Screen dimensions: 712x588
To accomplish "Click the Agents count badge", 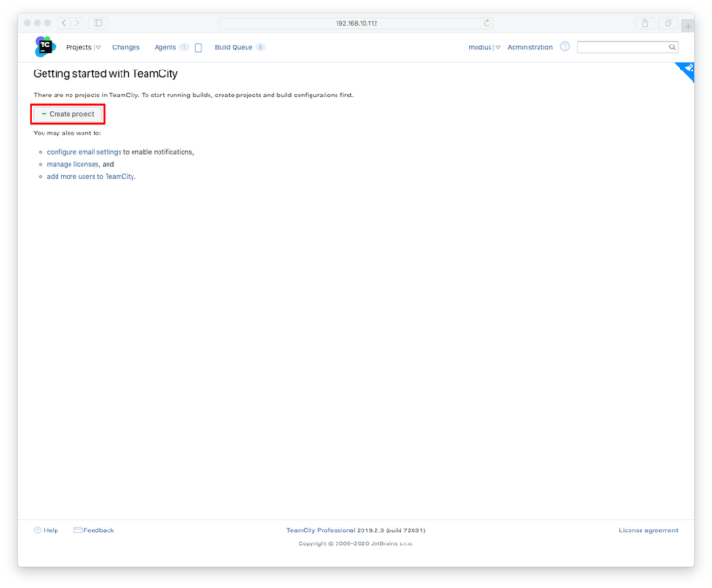I will [x=184, y=47].
